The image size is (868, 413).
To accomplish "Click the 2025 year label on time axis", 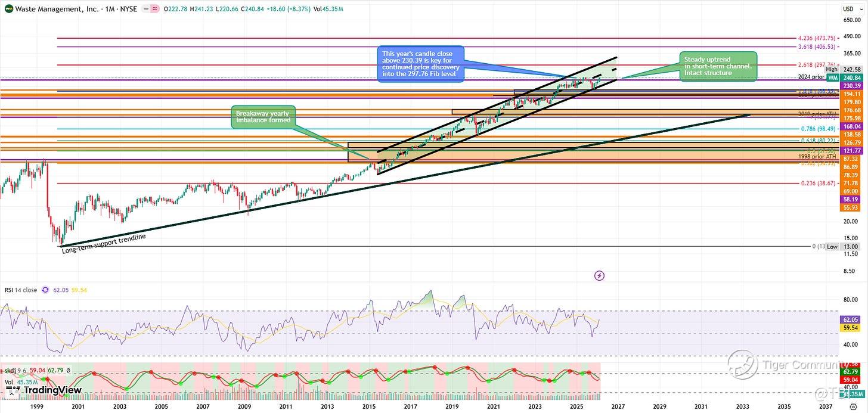I will click(576, 406).
